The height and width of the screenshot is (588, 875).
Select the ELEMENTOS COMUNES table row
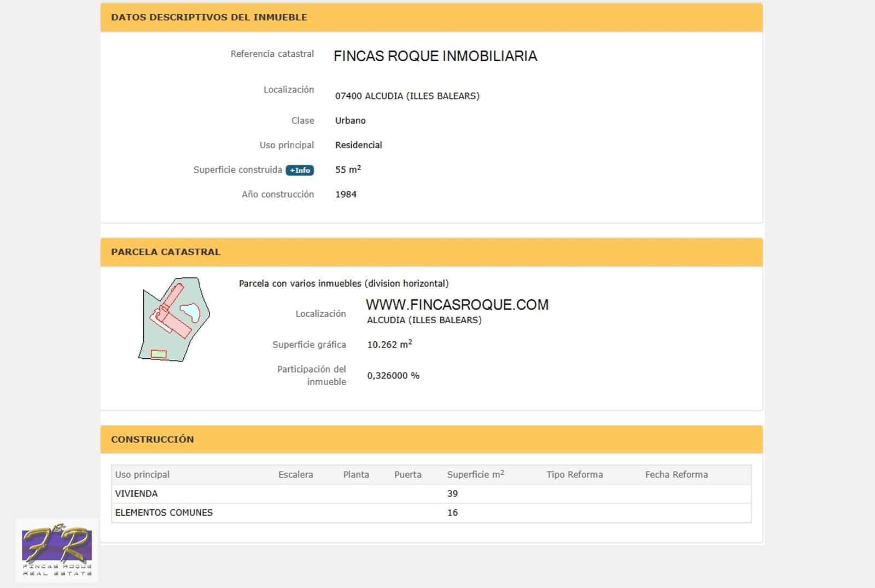tap(431, 513)
